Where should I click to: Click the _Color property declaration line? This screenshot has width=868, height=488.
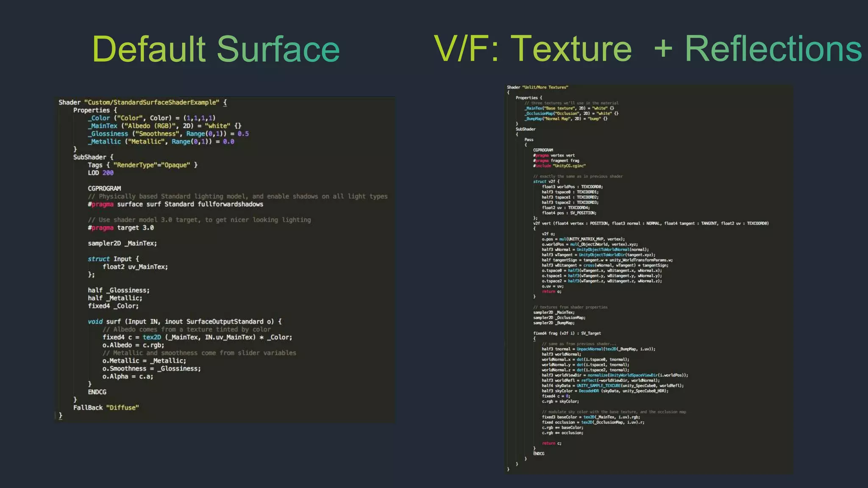pyautogui.click(x=151, y=118)
